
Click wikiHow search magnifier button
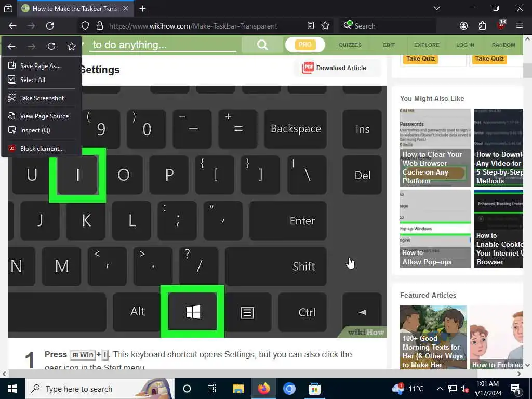262,45
